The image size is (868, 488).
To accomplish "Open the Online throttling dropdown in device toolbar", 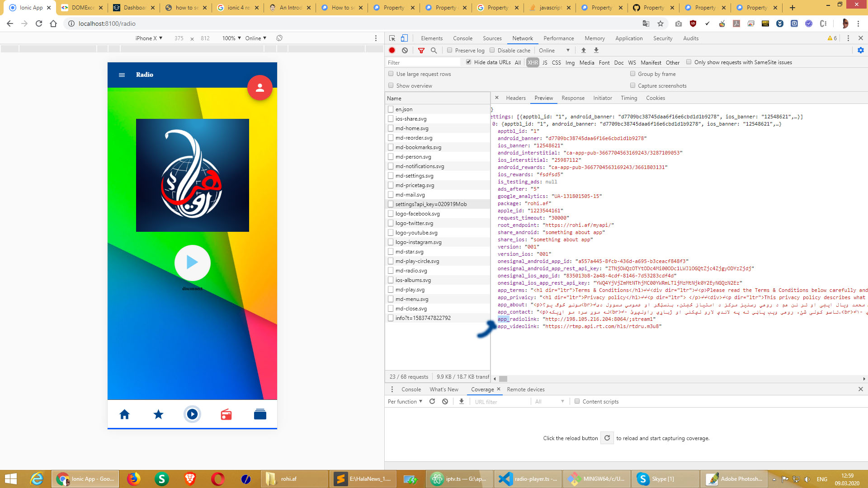I will pyautogui.click(x=256, y=38).
